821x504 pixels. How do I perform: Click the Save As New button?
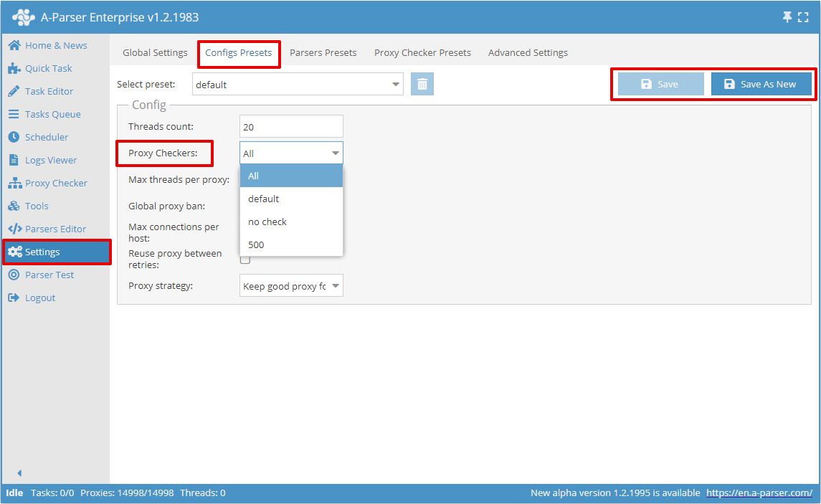(761, 84)
